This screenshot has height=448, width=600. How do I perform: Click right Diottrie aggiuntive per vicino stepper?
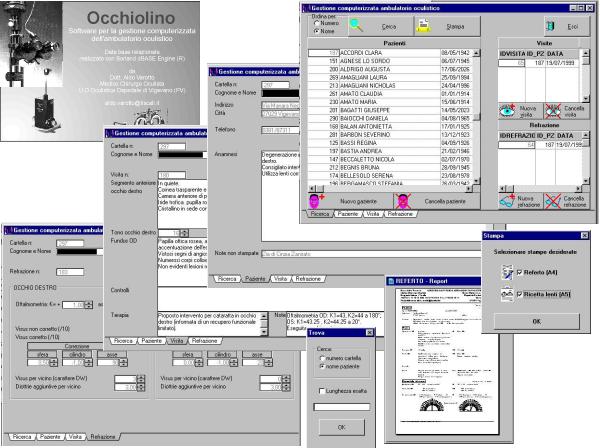coord(286,387)
